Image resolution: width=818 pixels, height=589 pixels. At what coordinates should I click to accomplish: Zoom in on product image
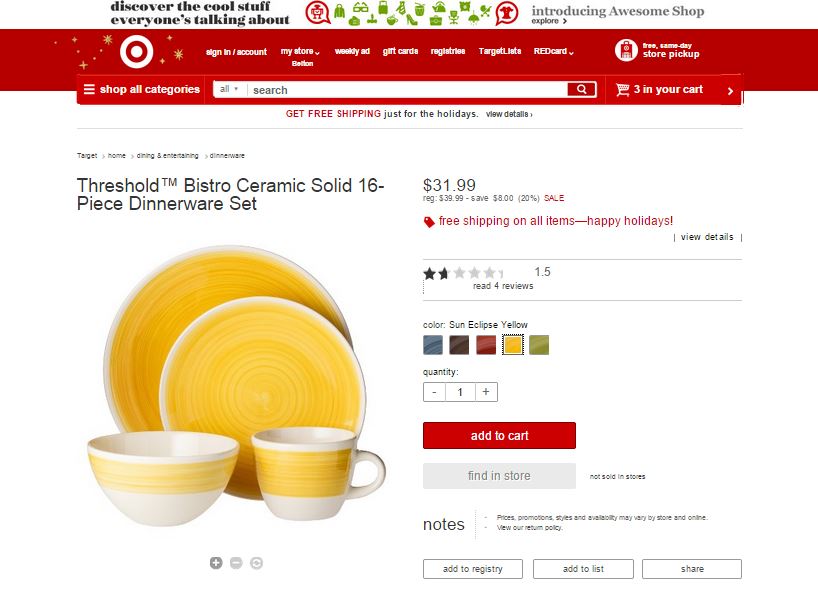point(216,563)
